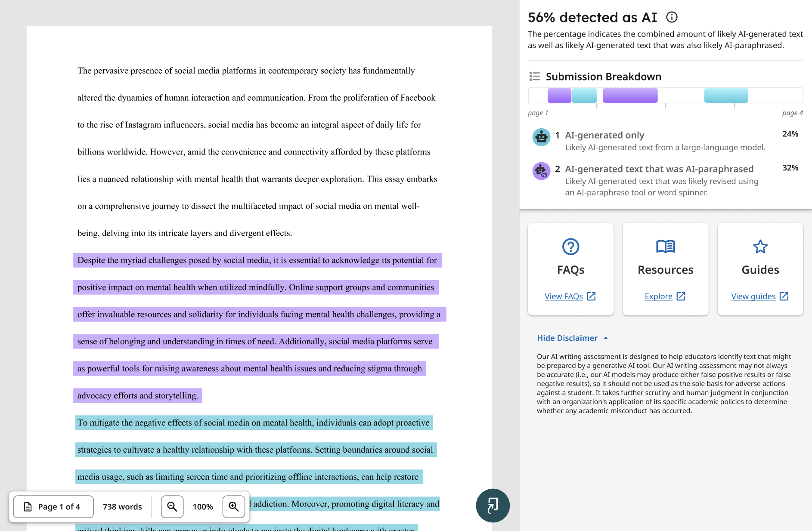812x531 pixels.
Task: Click the info icon beside the AI percentage
Action: tap(672, 17)
